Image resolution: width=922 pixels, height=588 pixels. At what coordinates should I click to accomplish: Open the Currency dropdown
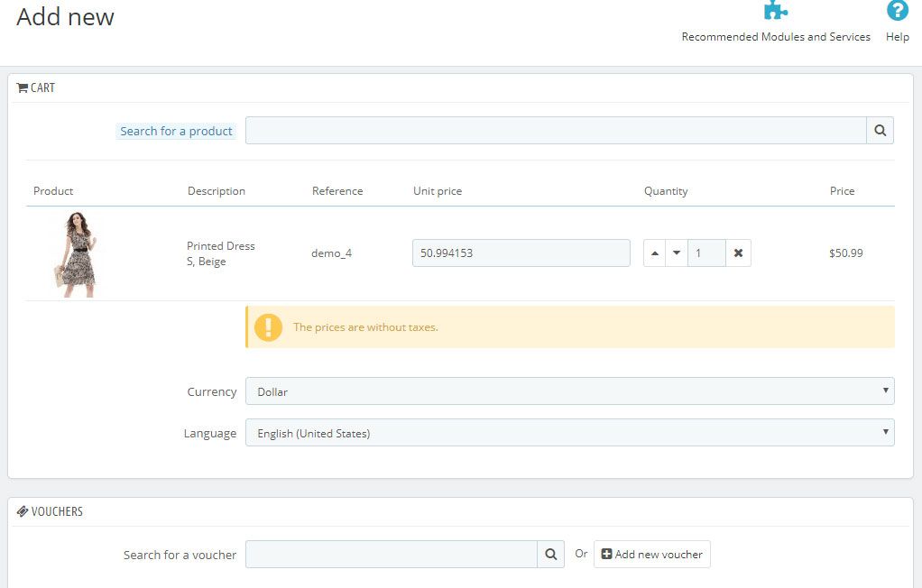pyautogui.click(x=569, y=391)
